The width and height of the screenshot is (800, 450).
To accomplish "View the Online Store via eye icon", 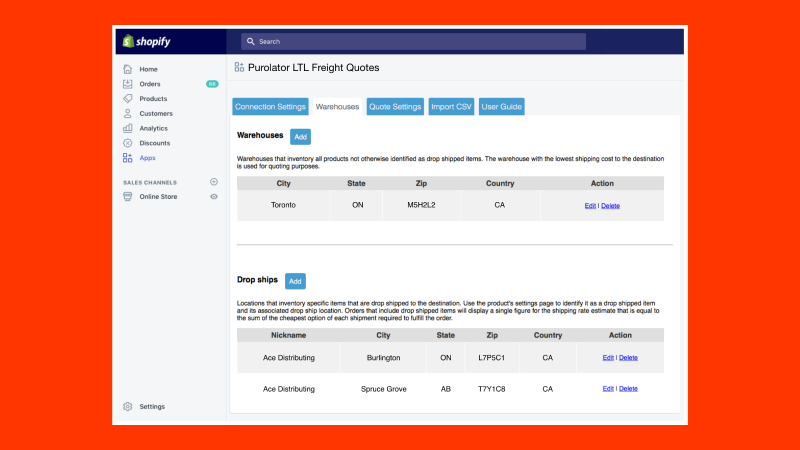I will (x=214, y=196).
